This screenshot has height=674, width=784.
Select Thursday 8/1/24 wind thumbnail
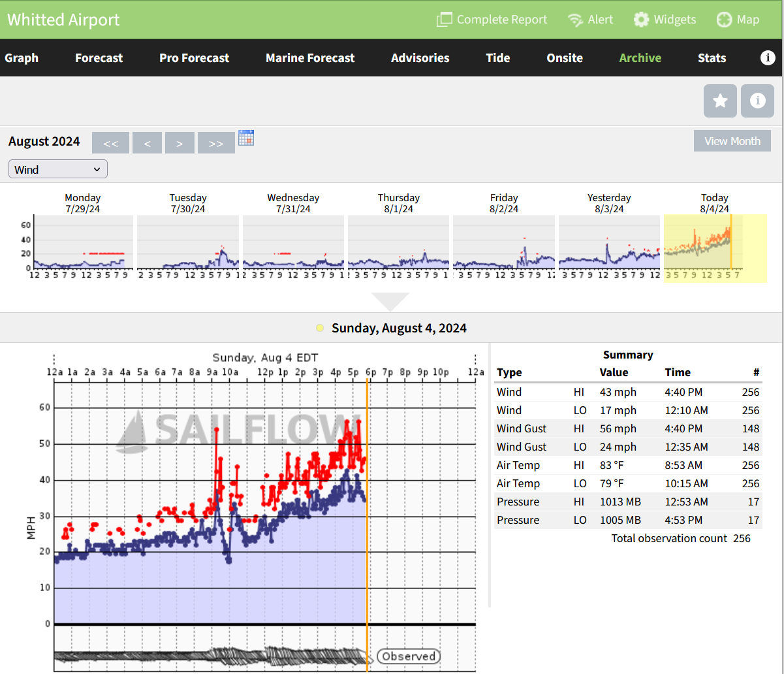pyautogui.click(x=398, y=242)
